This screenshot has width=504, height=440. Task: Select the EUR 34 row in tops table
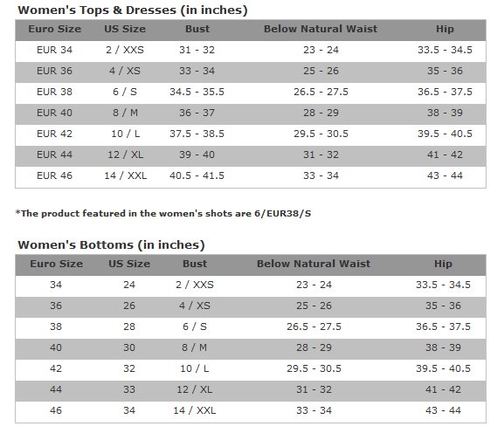(251, 51)
